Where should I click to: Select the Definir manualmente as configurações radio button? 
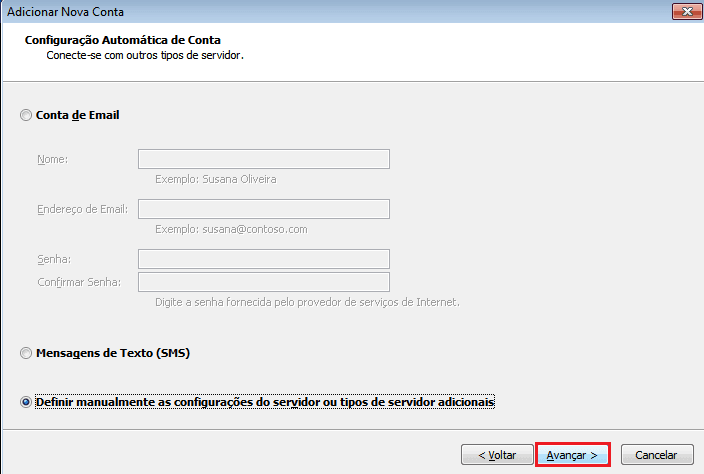click(x=26, y=402)
